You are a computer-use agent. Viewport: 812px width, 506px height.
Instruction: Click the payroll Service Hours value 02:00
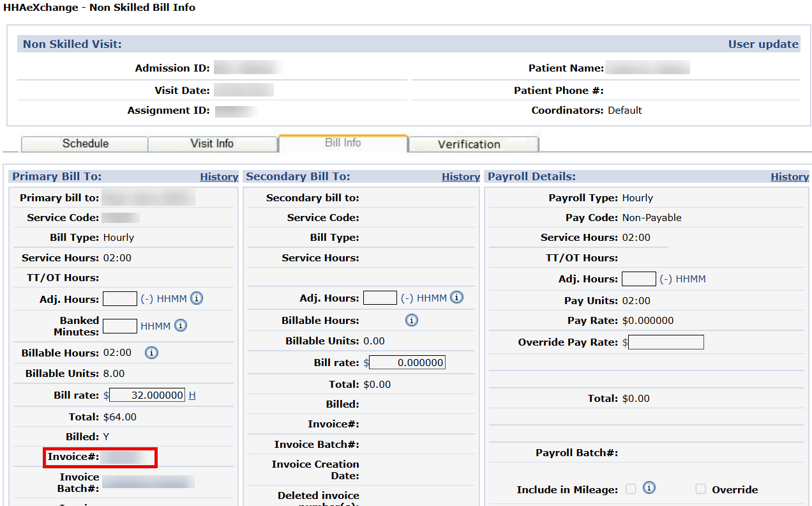tap(636, 238)
